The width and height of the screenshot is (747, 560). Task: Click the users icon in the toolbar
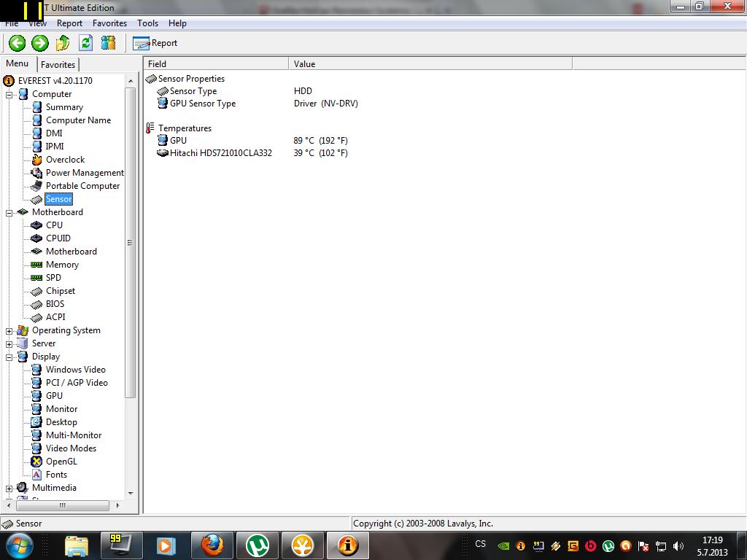(109, 43)
